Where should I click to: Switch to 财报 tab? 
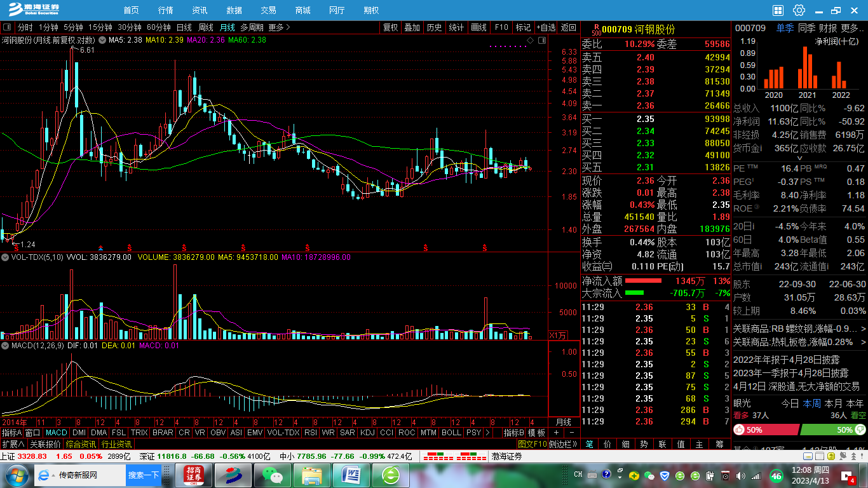pos(828,28)
